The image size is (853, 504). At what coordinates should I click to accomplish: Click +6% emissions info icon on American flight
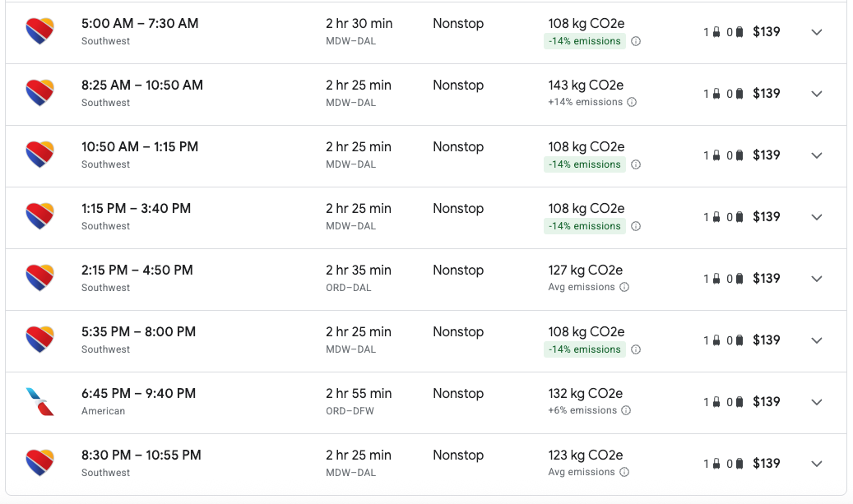click(626, 410)
